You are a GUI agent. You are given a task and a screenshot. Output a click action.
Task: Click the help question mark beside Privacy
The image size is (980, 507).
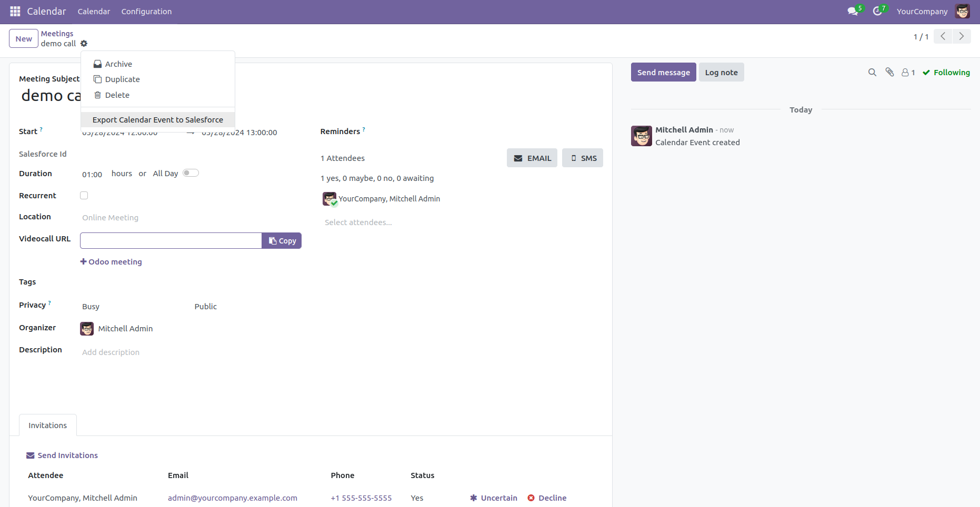49,303
